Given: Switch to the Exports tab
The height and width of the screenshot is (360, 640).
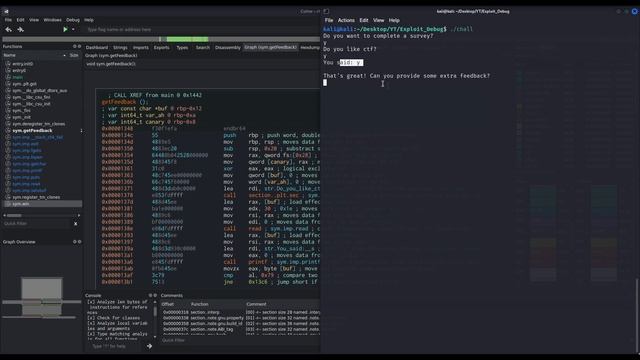Looking at the screenshot, I should click(161, 48).
